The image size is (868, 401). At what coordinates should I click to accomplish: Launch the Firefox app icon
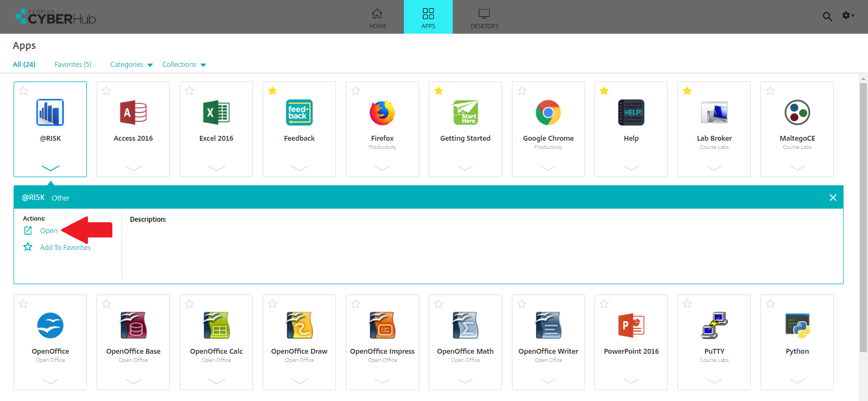click(382, 112)
